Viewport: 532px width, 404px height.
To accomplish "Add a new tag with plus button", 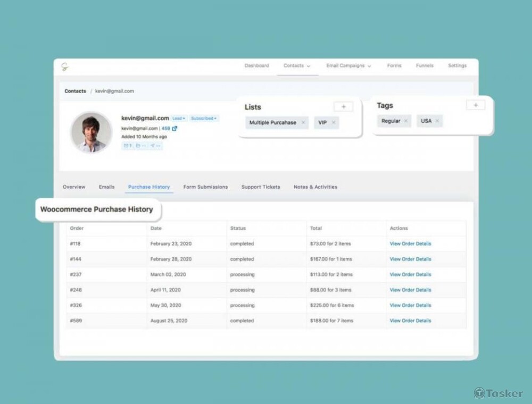I will [475, 105].
